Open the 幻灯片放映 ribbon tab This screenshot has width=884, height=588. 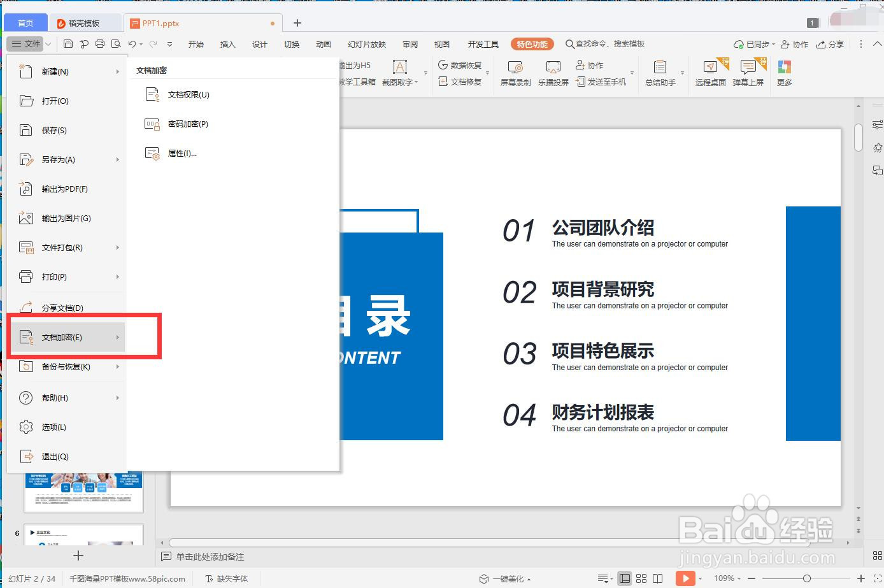[367, 44]
